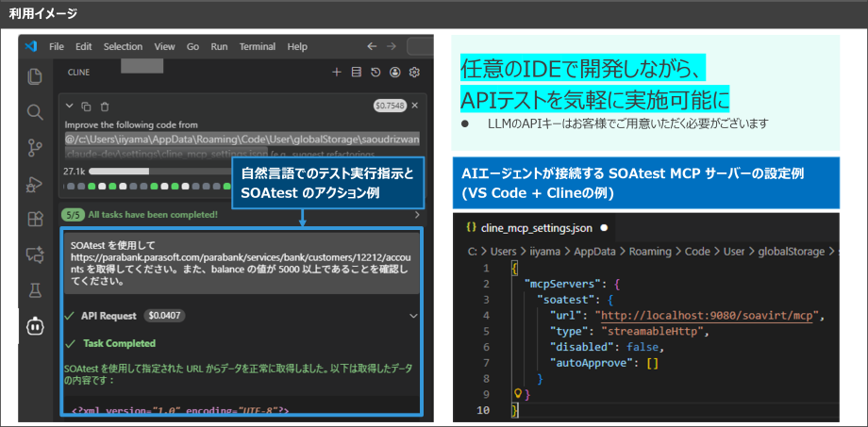The height and width of the screenshot is (427, 868).
Task: Open the Go menu
Action: pos(192,47)
